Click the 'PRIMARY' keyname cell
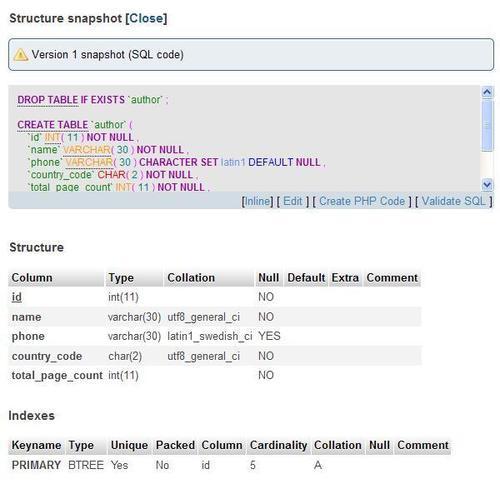This screenshot has height=484, width=500. (x=36, y=465)
